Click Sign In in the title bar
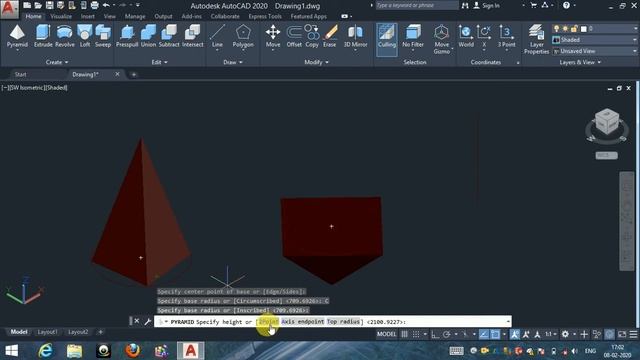Viewport: 640px width, 360px height. pyautogui.click(x=486, y=6)
